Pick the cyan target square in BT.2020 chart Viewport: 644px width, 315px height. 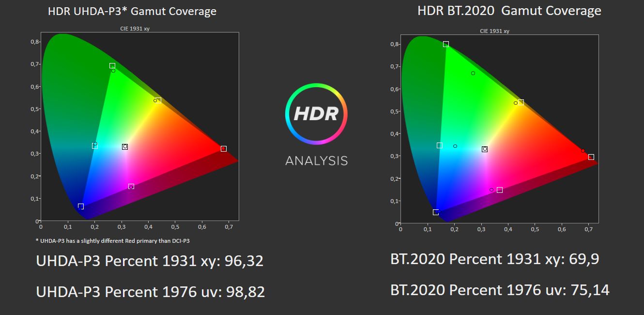440,145
